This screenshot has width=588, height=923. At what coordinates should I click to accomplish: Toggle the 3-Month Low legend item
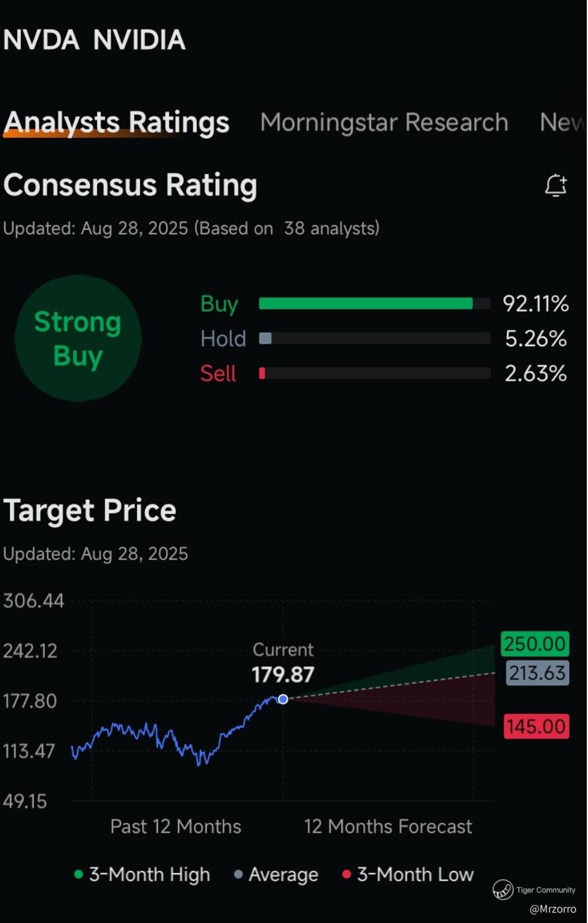(408, 874)
